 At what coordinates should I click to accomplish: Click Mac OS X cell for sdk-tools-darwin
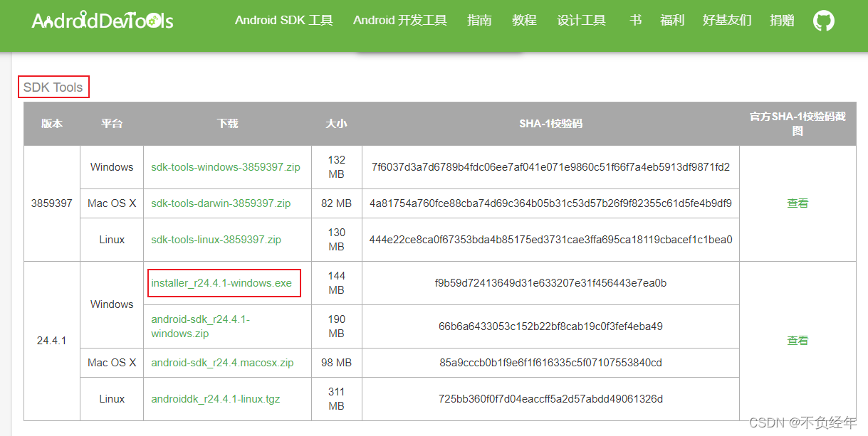coord(112,203)
